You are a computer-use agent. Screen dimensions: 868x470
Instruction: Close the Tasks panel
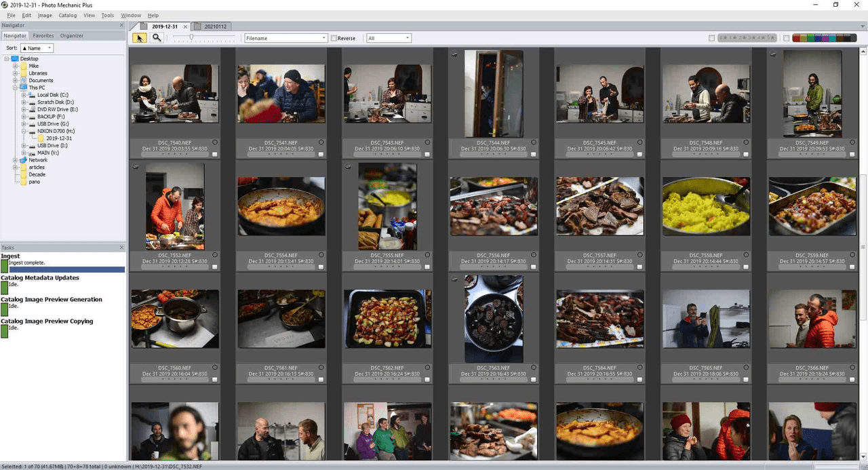(122, 248)
